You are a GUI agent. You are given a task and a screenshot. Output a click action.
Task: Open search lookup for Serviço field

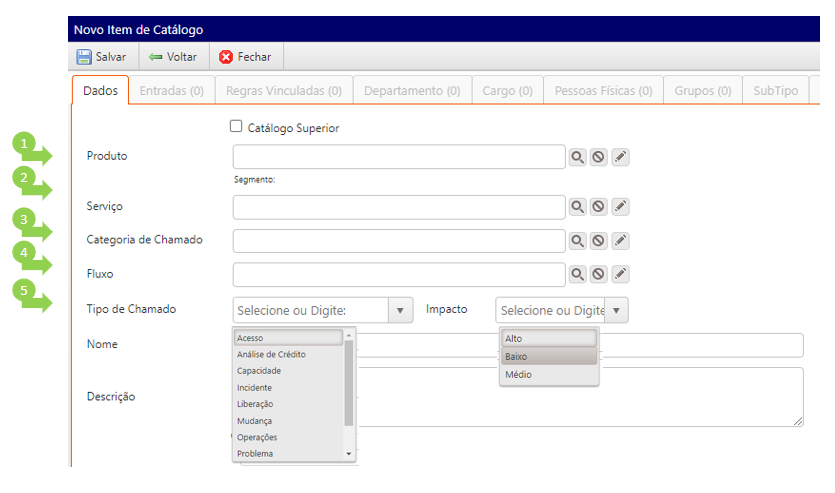point(578,206)
